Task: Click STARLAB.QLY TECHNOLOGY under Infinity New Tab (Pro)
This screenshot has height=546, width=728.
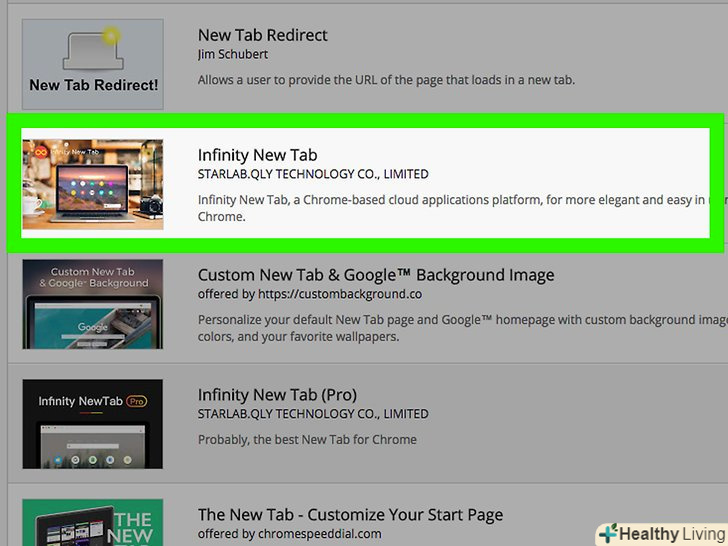Action: pyautogui.click(x=313, y=414)
